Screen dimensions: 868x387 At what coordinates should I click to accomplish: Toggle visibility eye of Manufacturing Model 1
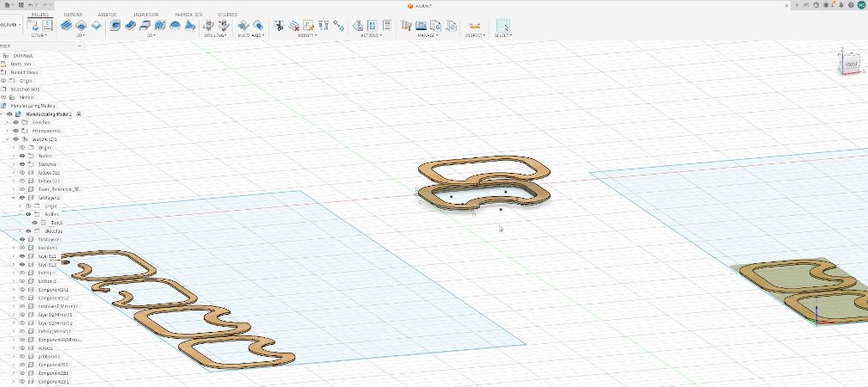[x=9, y=114]
